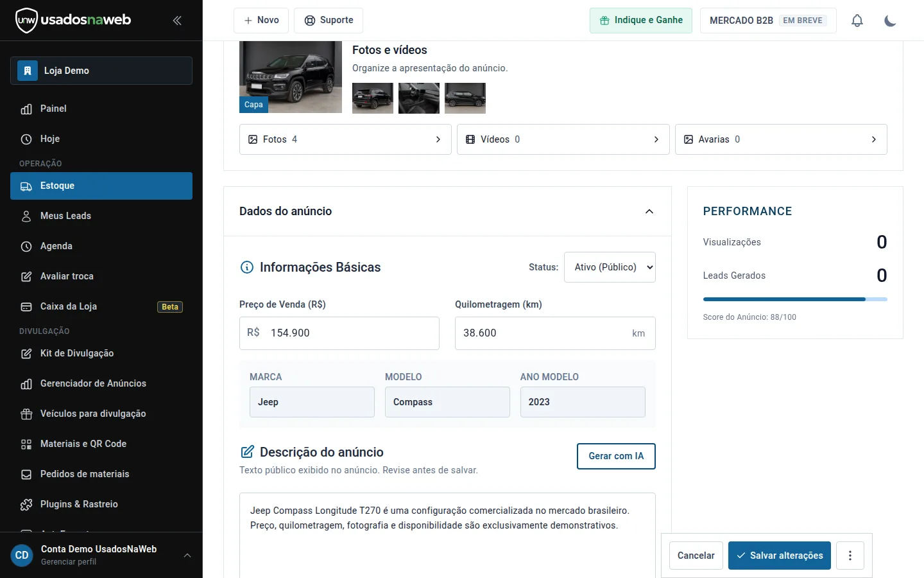Click the Suporte lifebuoy icon
This screenshot has width=924, height=578.
310,21
